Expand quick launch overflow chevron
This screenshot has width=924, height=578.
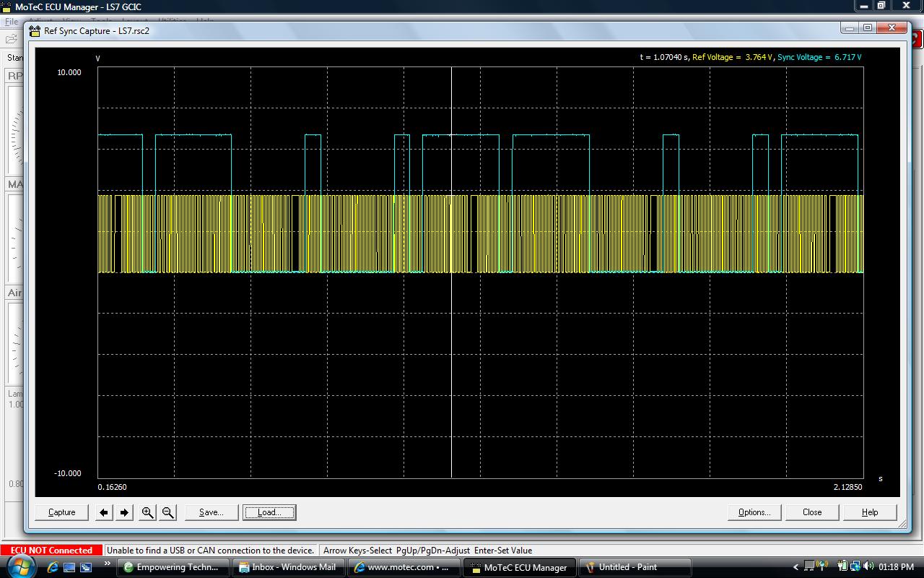pyautogui.click(x=108, y=564)
